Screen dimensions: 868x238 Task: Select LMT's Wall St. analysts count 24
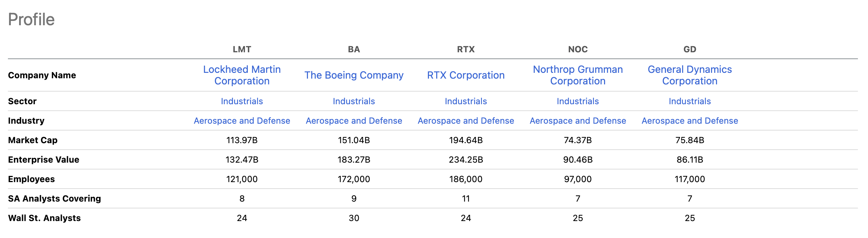click(x=242, y=218)
